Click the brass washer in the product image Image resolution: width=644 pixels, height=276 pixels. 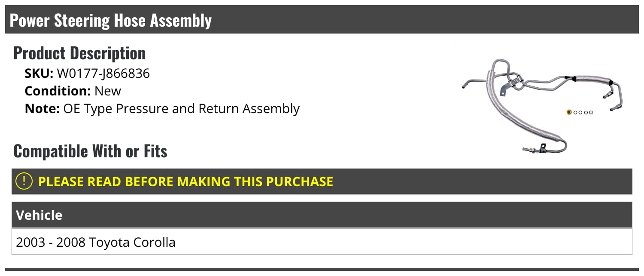tap(569, 113)
